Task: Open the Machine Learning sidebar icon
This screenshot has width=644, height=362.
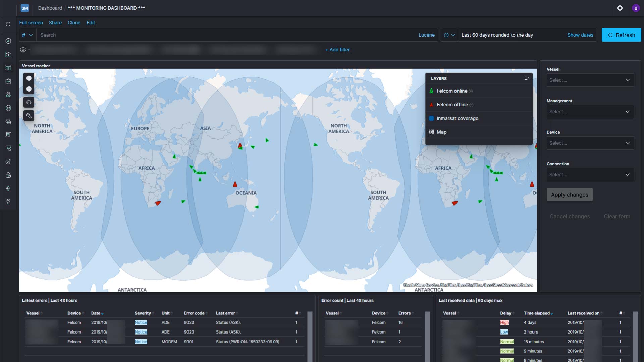Action: click(8, 108)
